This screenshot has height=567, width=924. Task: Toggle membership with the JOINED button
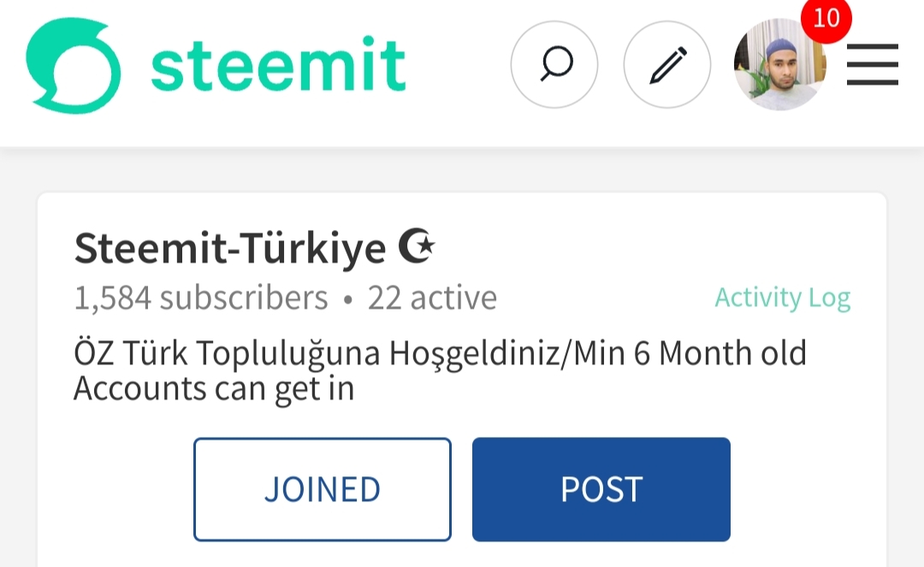pyautogui.click(x=323, y=489)
